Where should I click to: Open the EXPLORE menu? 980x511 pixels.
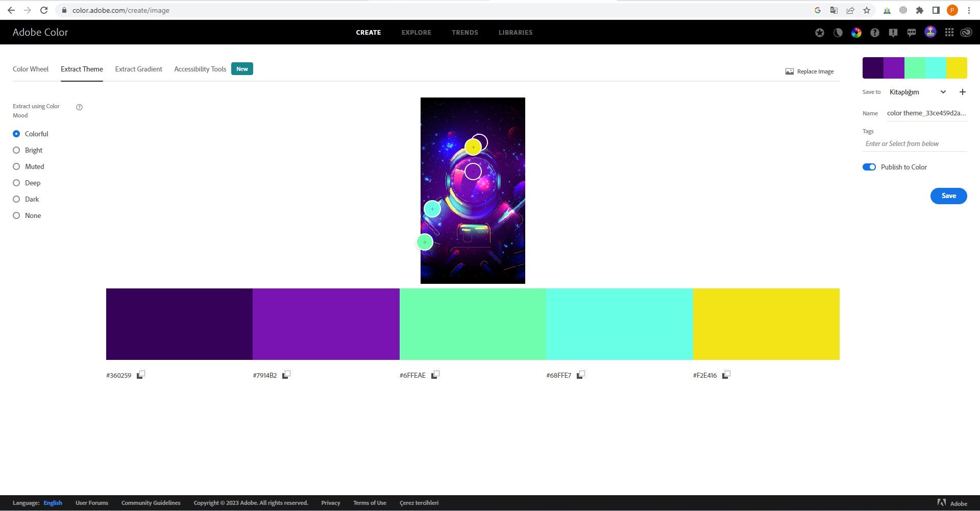(416, 32)
